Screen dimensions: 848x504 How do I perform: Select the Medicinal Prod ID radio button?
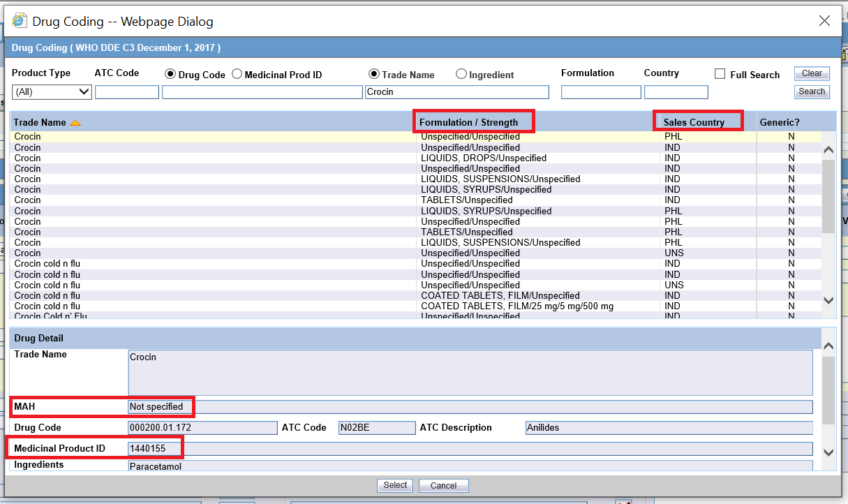237,74
